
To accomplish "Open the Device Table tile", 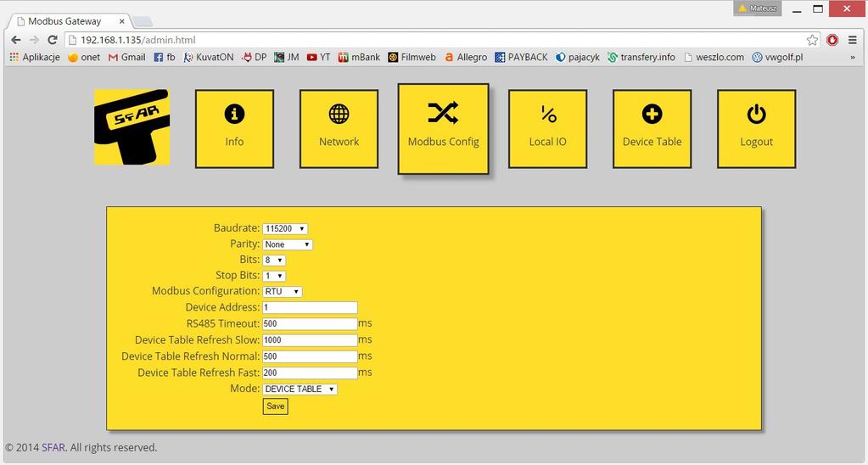I will click(x=652, y=129).
